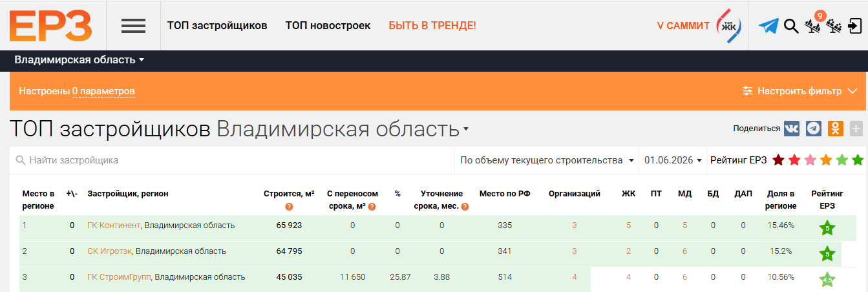Click the value 45 035 in table
Viewport: 868px width, 292px height.
coord(289,277)
